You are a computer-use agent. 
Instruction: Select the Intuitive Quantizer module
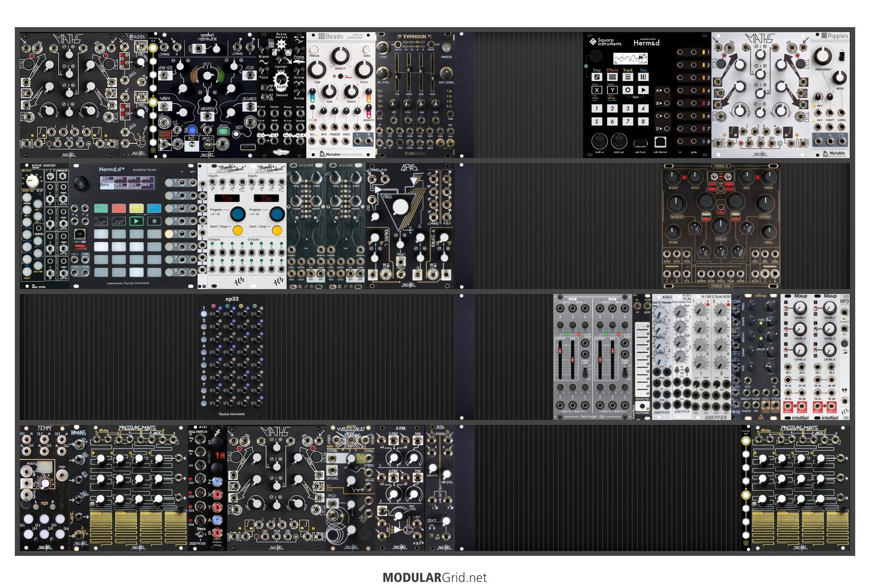tap(44, 226)
